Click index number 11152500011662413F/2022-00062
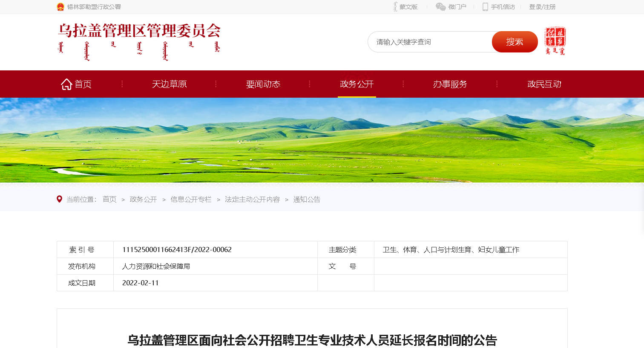The image size is (644, 348). [x=177, y=249]
